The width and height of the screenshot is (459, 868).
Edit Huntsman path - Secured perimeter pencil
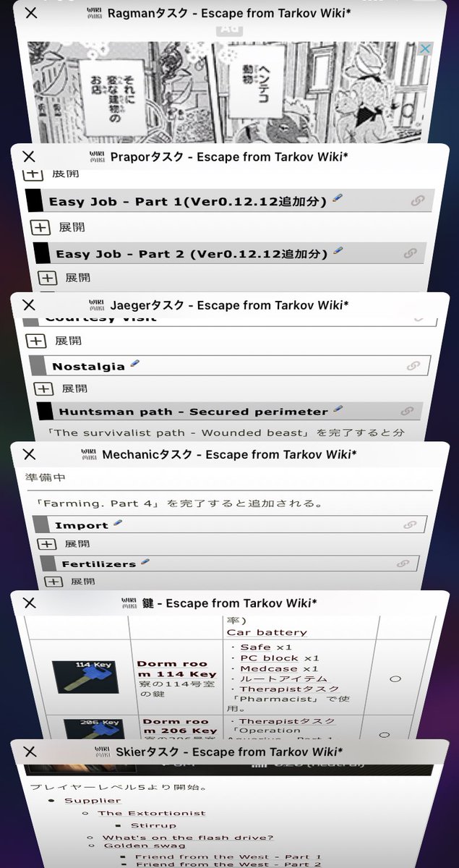click(x=338, y=409)
